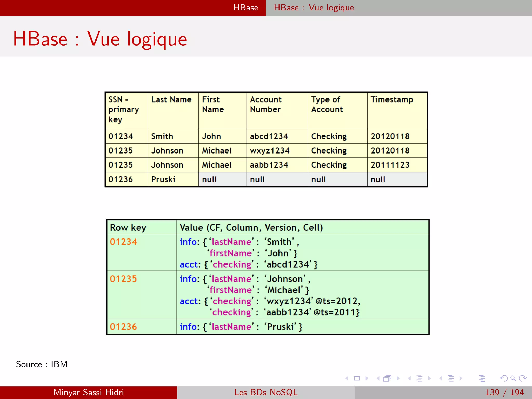
Task: Click value 'abcd1234' in the acct family
Action: tap(288, 264)
